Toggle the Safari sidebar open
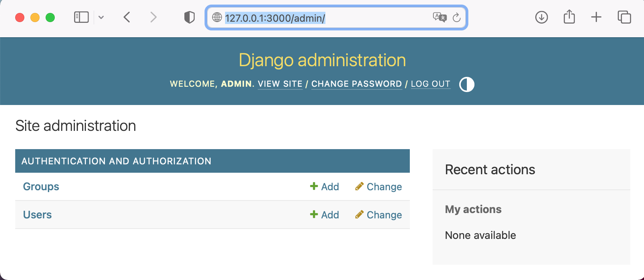The height and width of the screenshot is (280, 644). point(81,17)
